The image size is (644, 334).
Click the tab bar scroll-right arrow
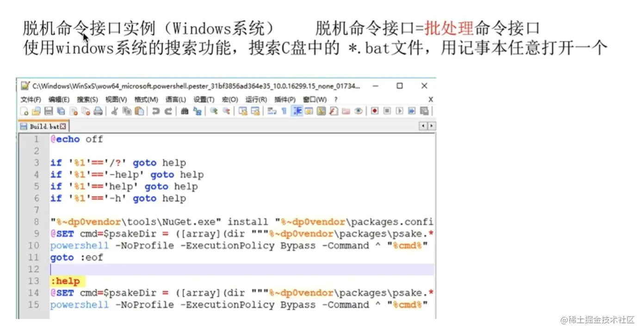tap(431, 126)
